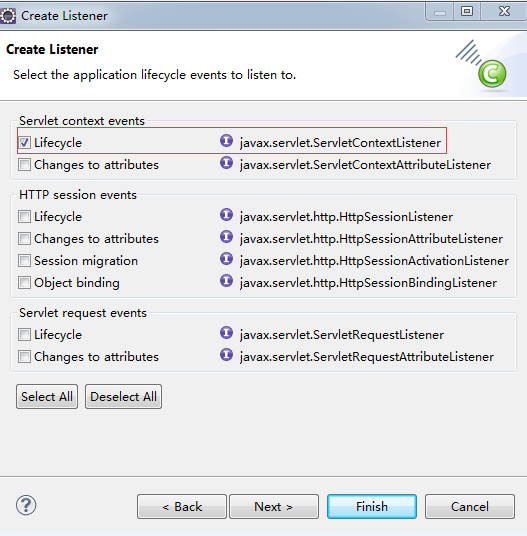The height and width of the screenshot is (536, 527).
Task: Uncheck Servlet context Lifecycle checkbox
Action: click(x=24, y=143)
